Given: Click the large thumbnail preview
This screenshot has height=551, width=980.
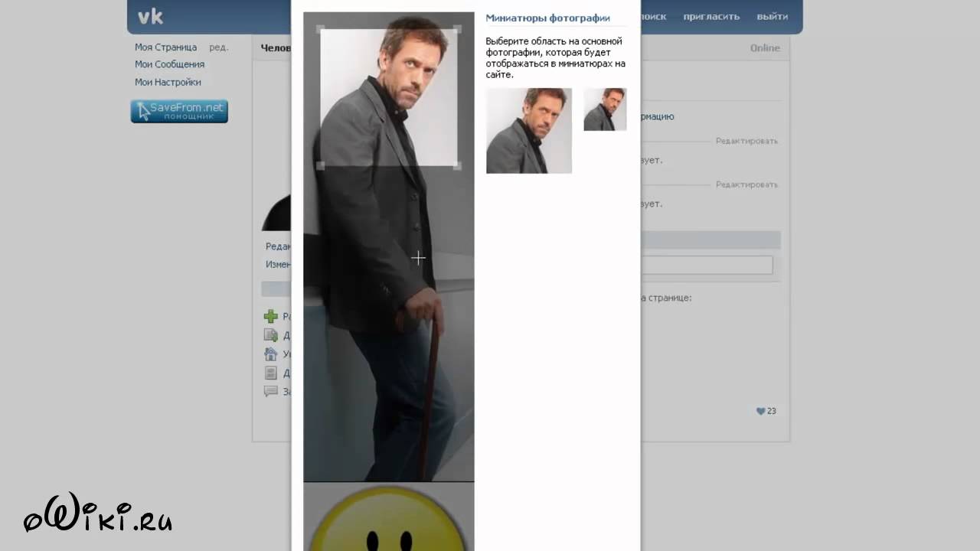Looking at the screenshot, I should 529,131.
